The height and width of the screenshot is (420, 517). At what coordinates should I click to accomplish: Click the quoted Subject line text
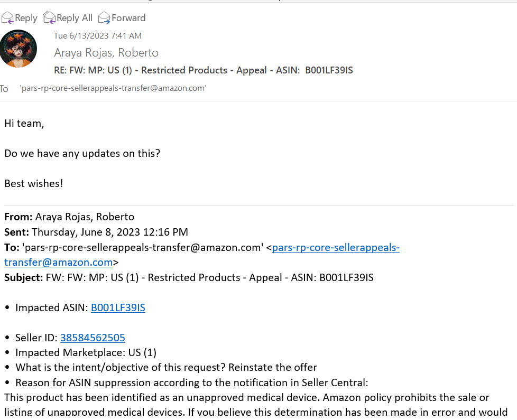pyautogui.click(x=189, y=278)
